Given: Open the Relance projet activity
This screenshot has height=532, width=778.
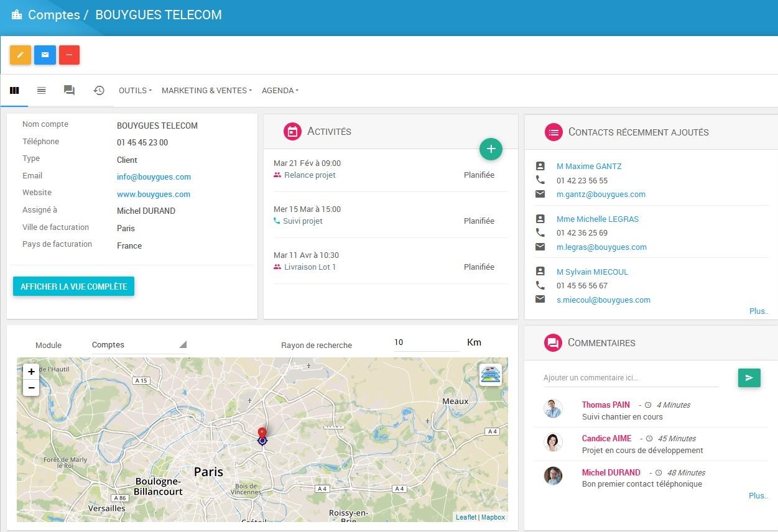Looking at the screenshot, I should tap(310, 175).
